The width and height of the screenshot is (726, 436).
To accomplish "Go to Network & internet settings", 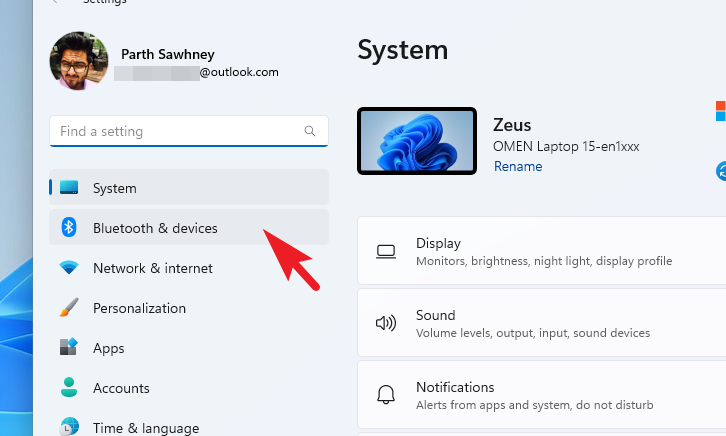I will click(x=189, y=268).
